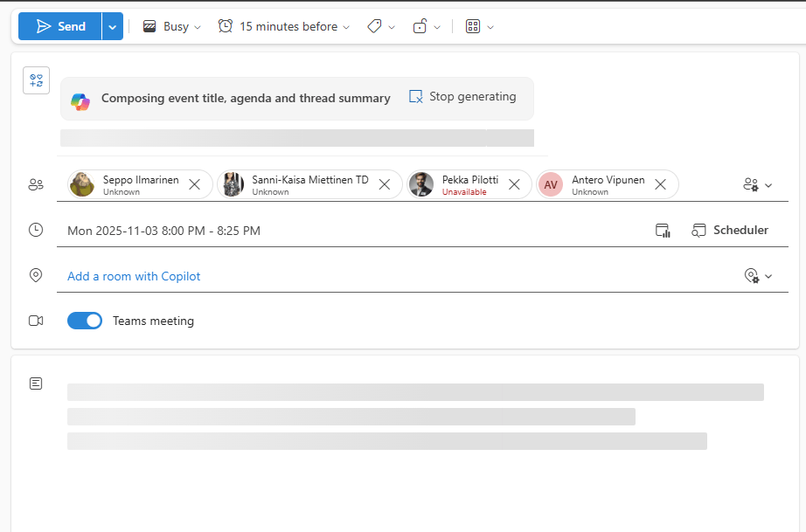Open the Scheduler view
The height and width of the screenshot is (532, 806).
730,231
